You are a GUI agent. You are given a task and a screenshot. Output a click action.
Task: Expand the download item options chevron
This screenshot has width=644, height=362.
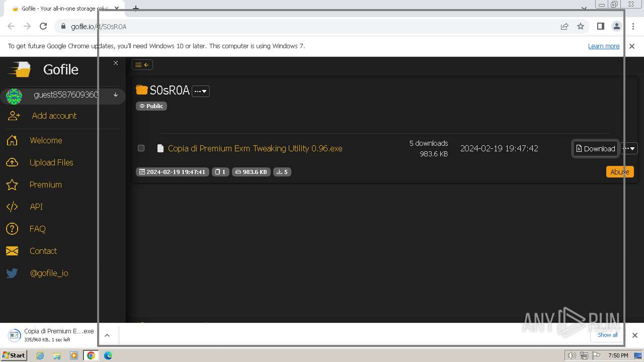(107, 335)
